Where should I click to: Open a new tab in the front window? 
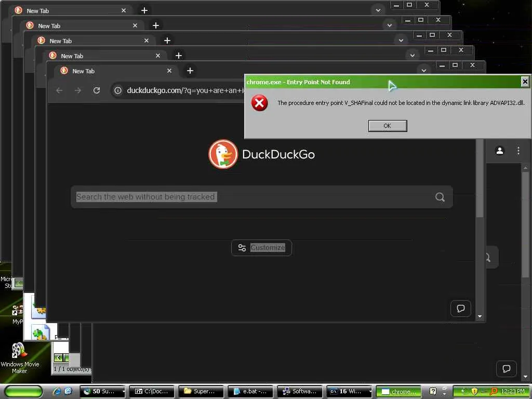click(x=190, y=71)
